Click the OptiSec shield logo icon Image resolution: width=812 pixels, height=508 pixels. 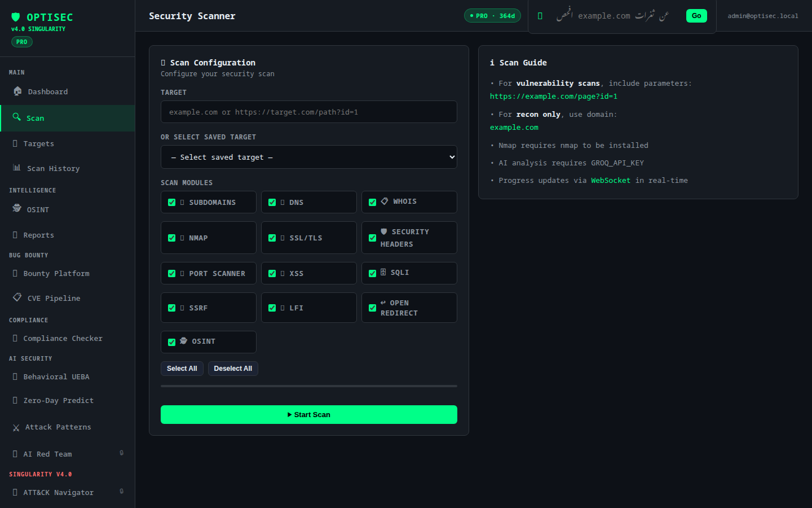16,17
